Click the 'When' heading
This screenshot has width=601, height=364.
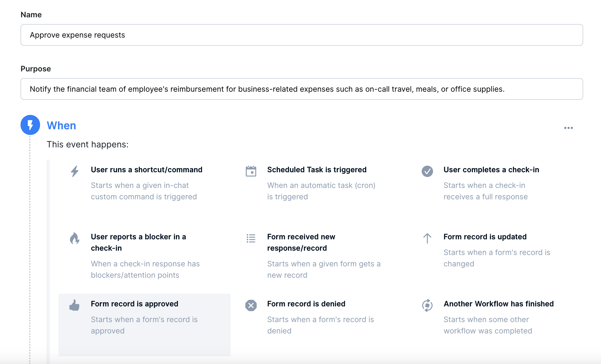(61, 125)
